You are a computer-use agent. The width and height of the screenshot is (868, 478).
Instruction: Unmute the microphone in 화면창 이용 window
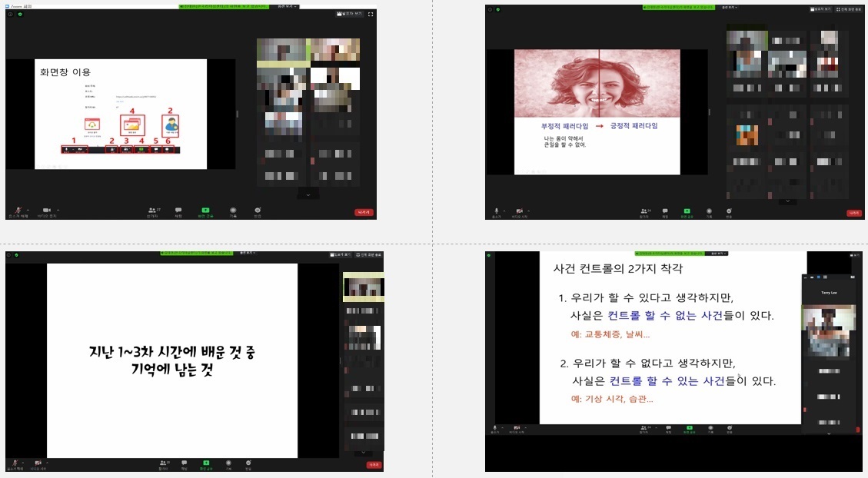pos(17,211)
